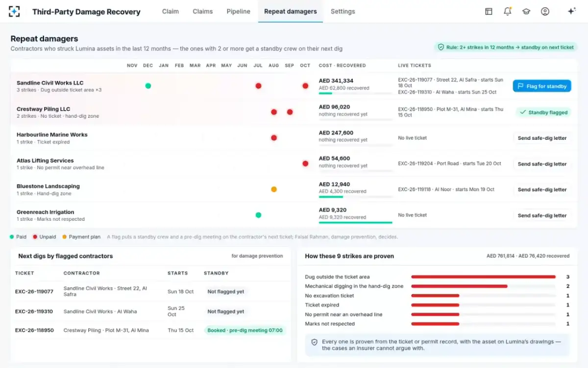588x368 pixels.
Task: Switch to the Claims tab
Action: [203, 11]
